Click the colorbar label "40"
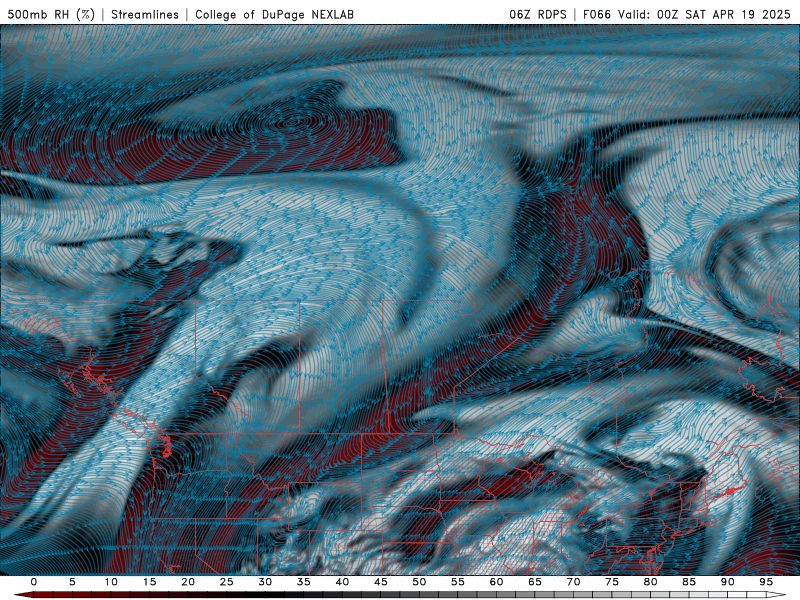 (342, 582)
